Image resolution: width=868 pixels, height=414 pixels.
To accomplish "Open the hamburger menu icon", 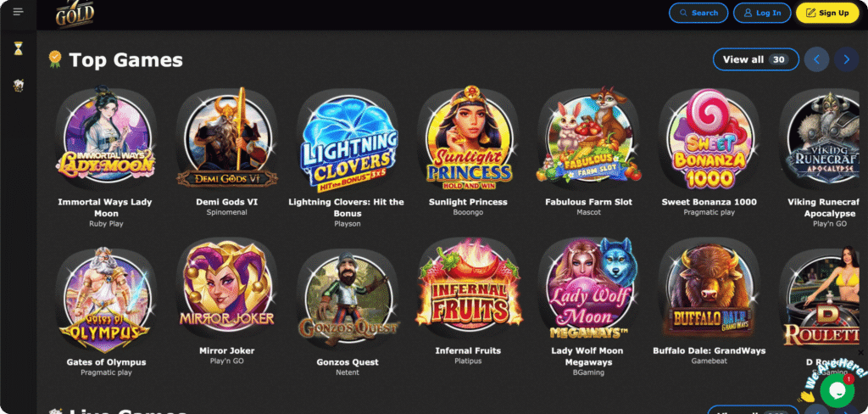I will tap(19, 12).
